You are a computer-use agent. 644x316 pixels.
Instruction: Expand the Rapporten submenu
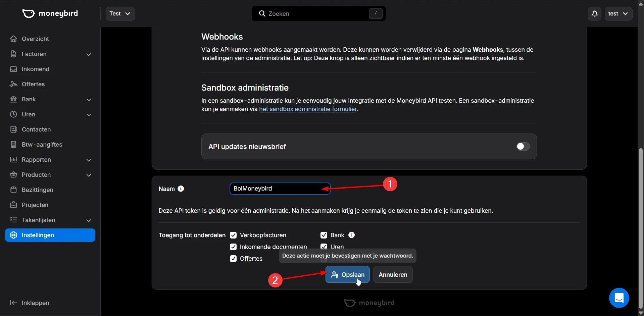point(89,160)
